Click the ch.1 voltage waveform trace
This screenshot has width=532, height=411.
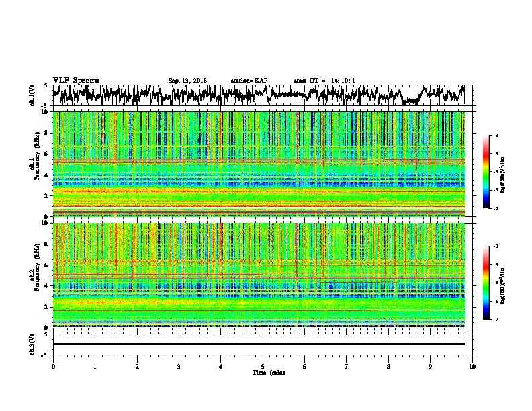(x=259, y=95)
